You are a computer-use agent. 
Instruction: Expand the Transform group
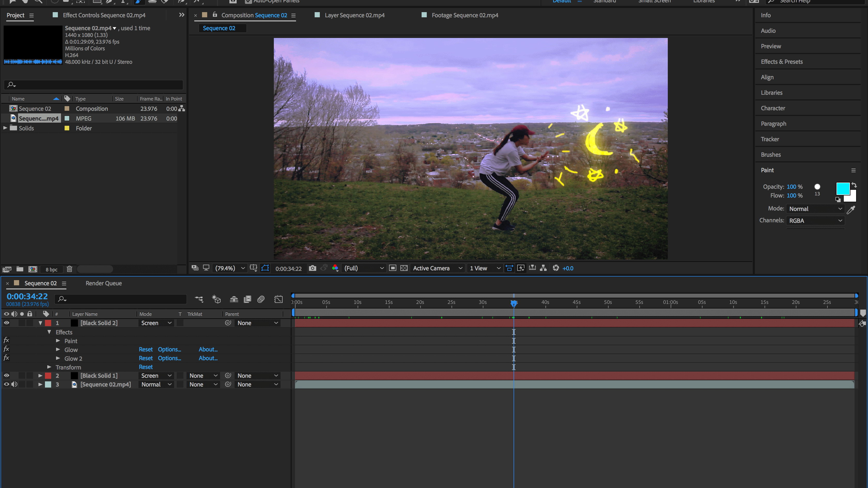point(49,367)
